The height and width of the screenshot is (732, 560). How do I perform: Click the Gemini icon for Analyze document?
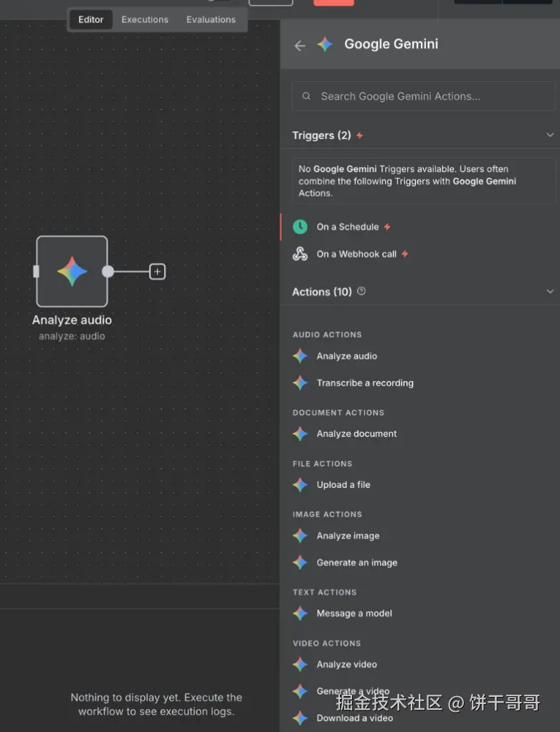(300, 433)
